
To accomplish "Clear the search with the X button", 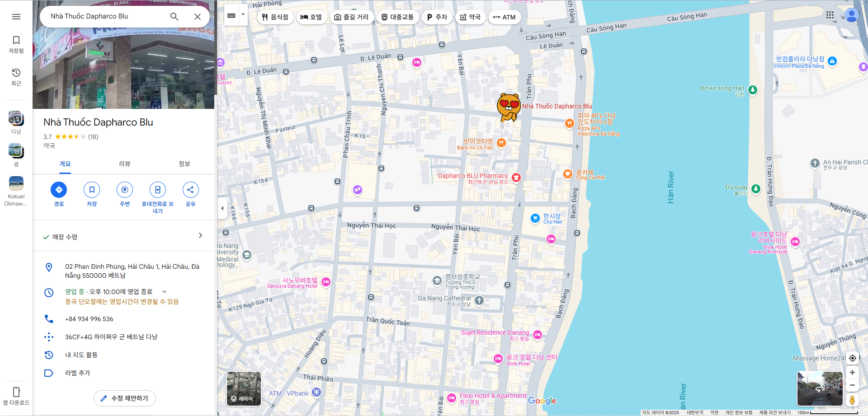I will pyautogui.click(x=198, y=17).
